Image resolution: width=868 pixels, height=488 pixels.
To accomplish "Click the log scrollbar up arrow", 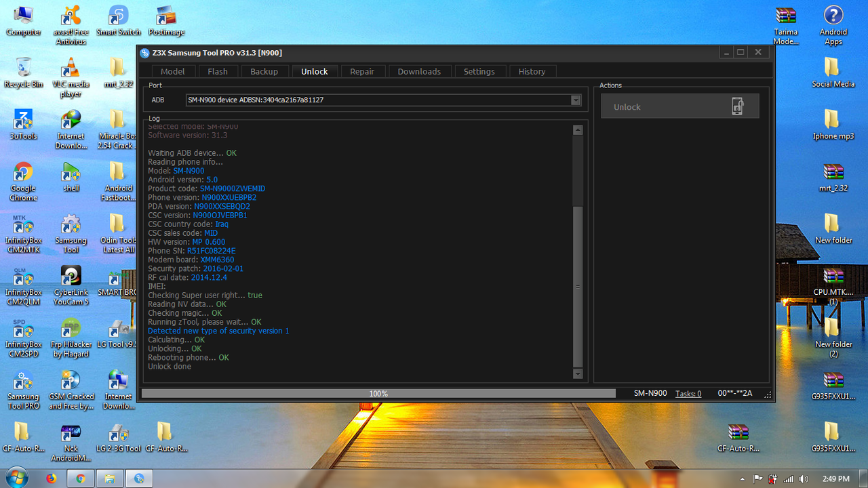I will (578, 130).
